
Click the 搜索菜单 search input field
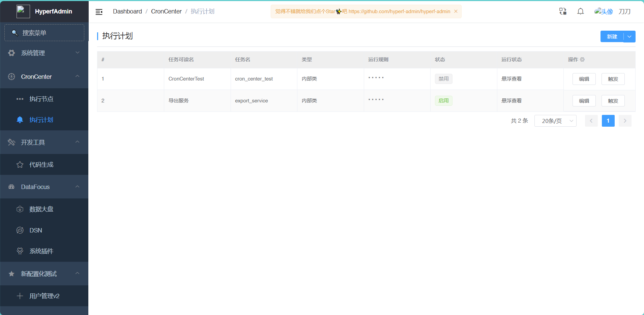point(44,33)
